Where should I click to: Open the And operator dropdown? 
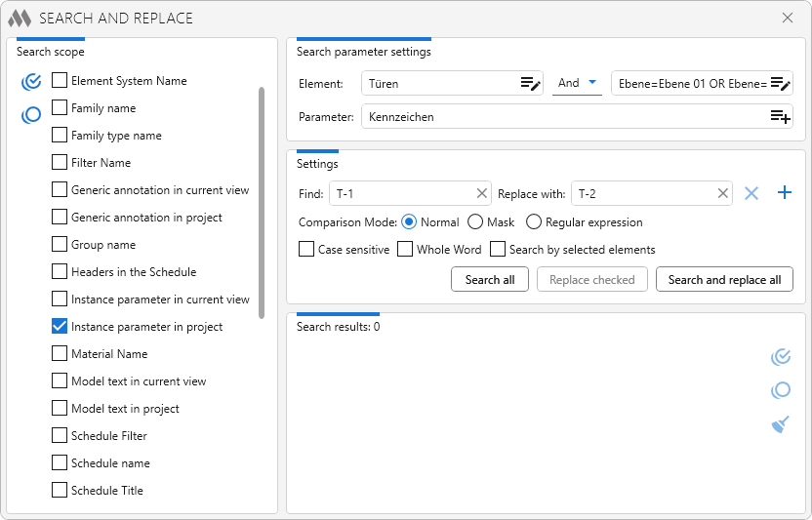[577, 83]
